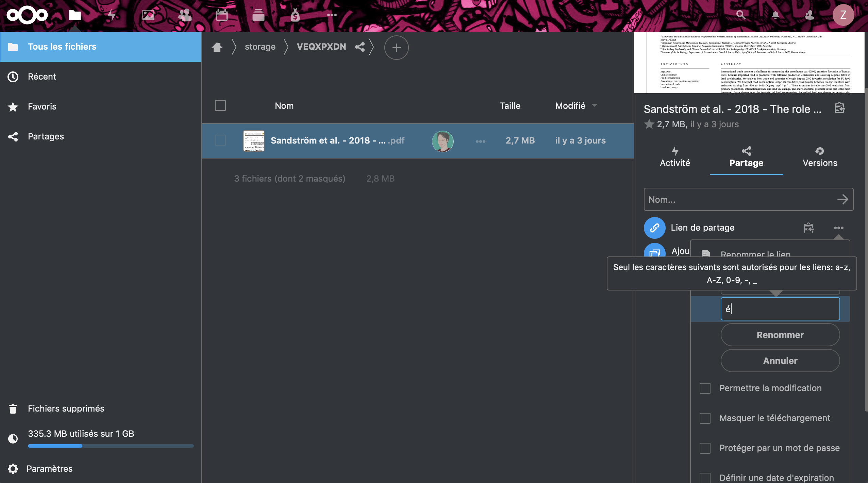Open the PDF file row actions menu

click(480, 141)
